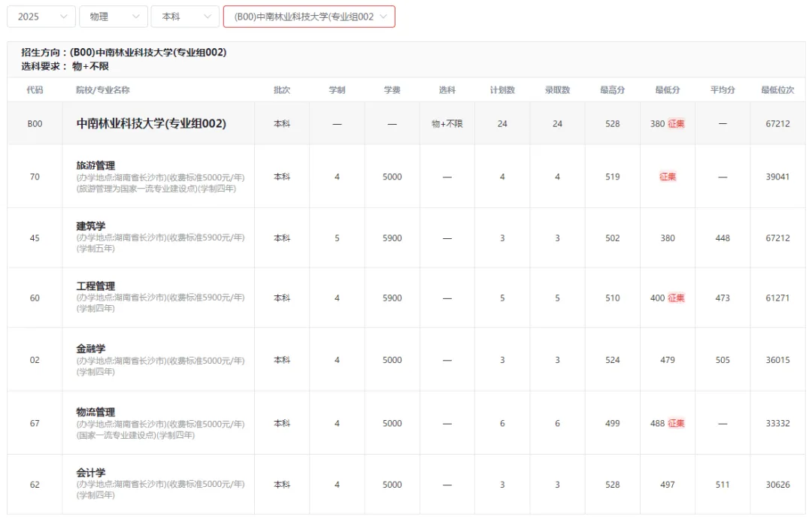Open the 2025 year dropdown
This screenshot has height=520, width=812.
point(41,17)
